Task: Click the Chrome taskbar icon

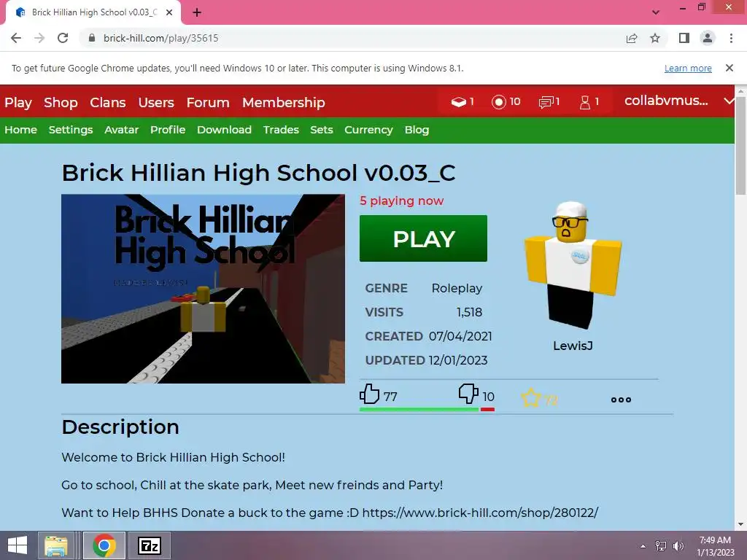Action: 104,545
